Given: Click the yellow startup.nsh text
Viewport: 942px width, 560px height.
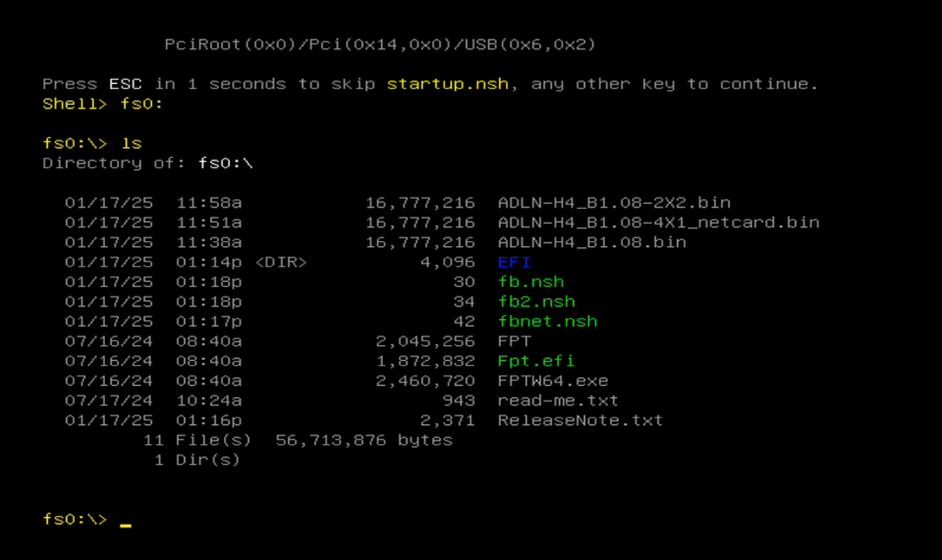Looking at the screenshot, I should click(x=447, y=84).
